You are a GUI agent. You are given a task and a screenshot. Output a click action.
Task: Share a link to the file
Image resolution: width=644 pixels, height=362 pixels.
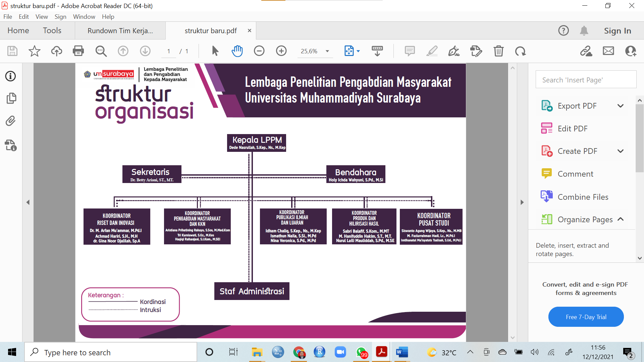[586, 51]
